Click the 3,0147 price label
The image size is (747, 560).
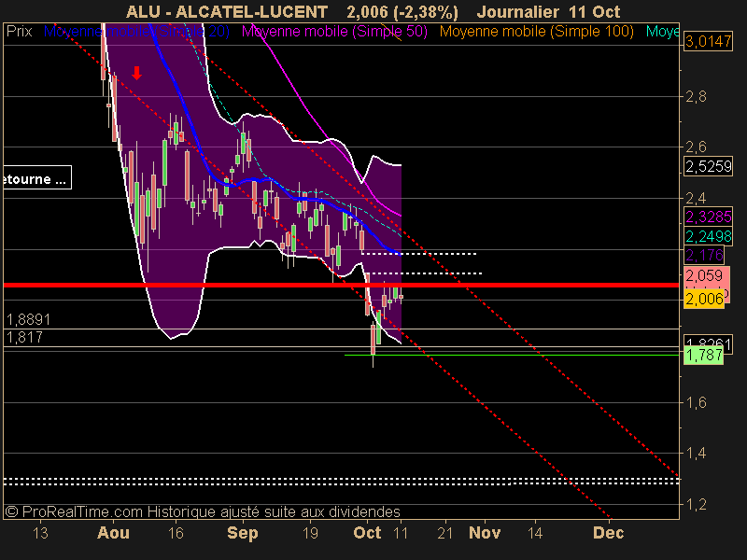point(709,41)
